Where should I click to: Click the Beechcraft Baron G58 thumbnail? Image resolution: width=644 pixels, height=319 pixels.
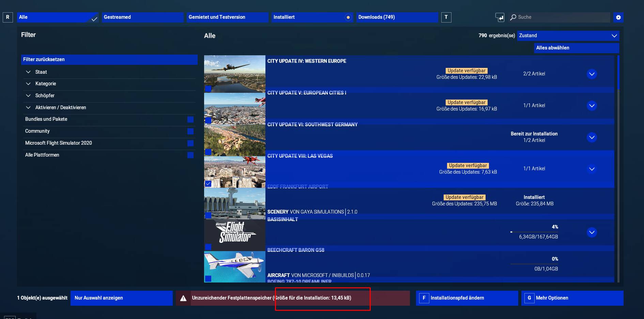pyautogui.click(x=234, y=267)
